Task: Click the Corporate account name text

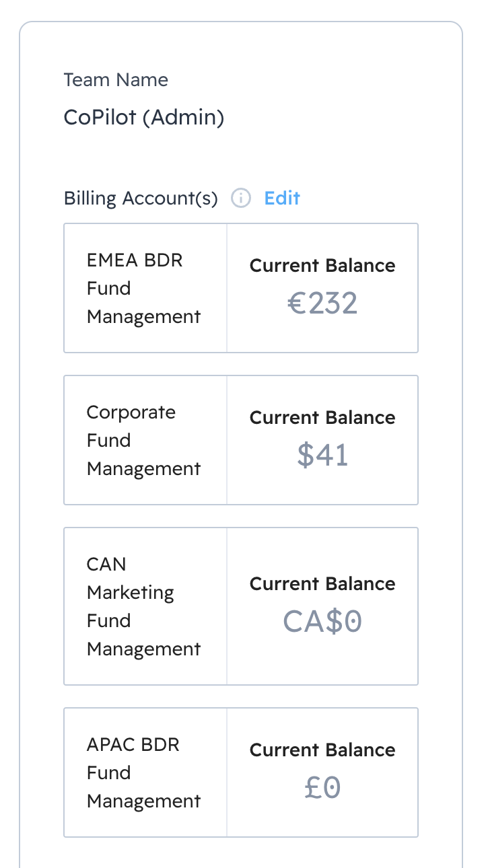Action: point(143,440)
